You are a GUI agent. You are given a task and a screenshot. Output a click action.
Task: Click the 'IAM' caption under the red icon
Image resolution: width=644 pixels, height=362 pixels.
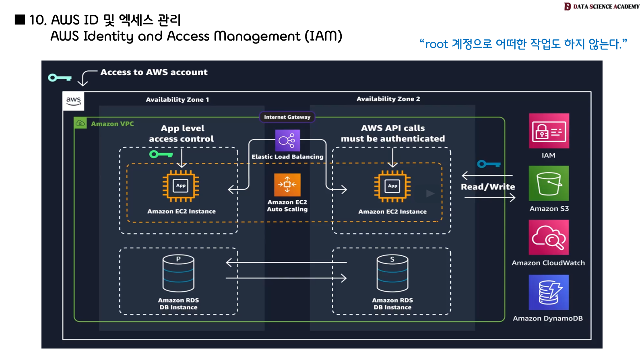548,155
